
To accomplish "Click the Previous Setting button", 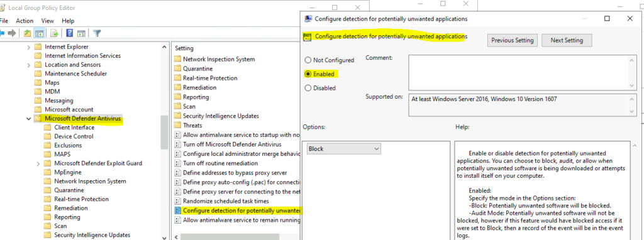I will (x=512, y=40).
